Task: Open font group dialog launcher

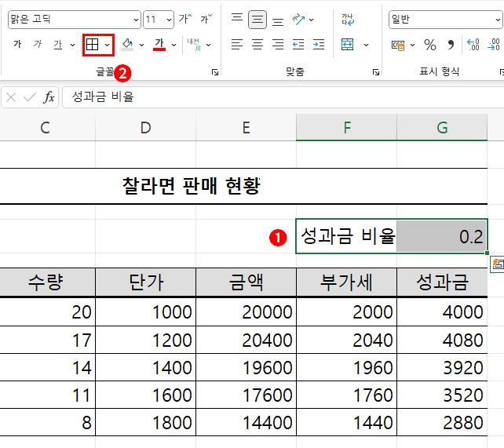Action: click(x=215, y=72)
